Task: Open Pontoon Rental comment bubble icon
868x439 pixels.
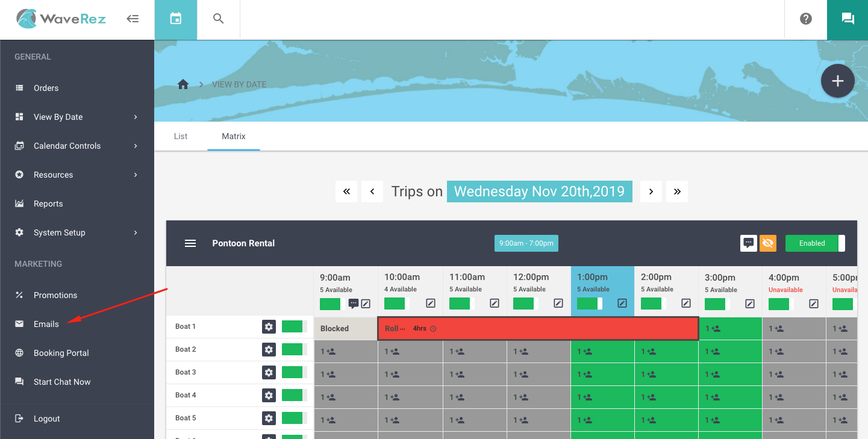Action: click(748, 243)
